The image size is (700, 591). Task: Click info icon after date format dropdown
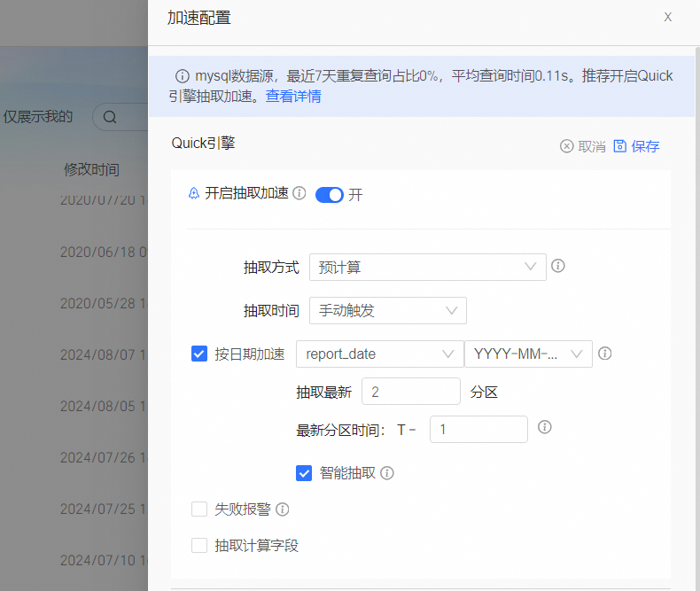(605, 354)
